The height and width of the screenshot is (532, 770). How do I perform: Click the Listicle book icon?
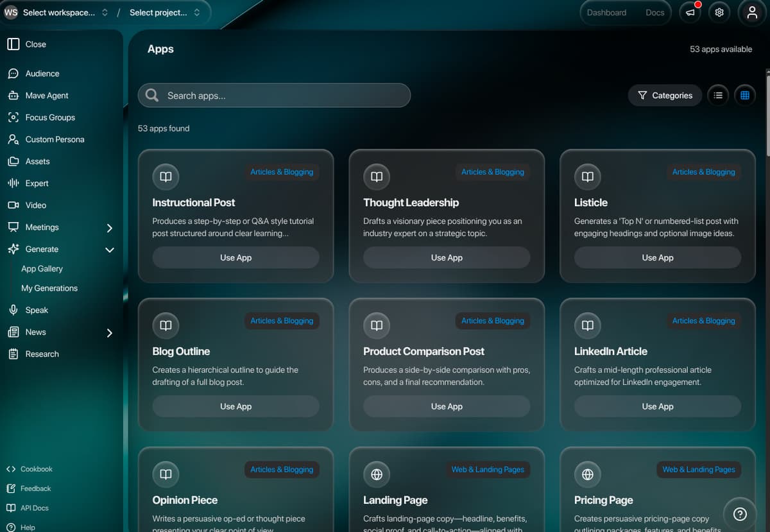[588, 176]
